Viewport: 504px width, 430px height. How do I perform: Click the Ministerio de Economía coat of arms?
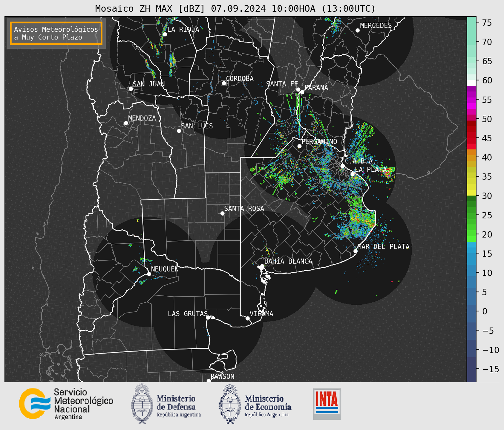(x=230, y=404)
